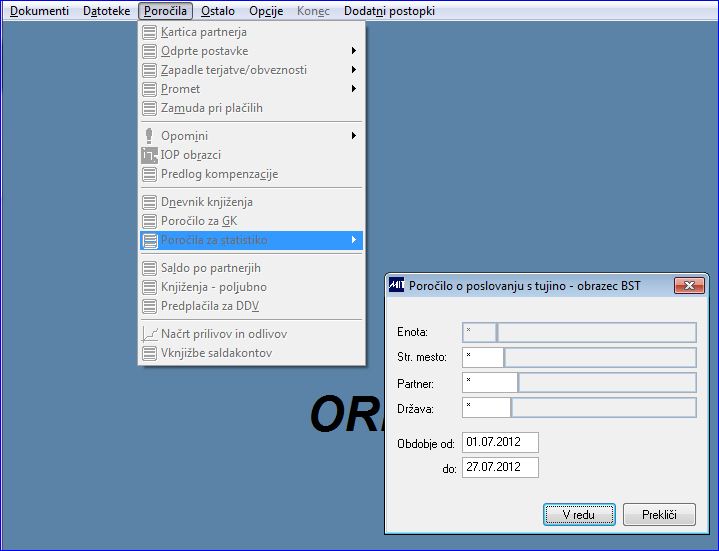This screenshot has height=551, width=719.
Task: Click the Partner code input field
Action: coord(490,382)
